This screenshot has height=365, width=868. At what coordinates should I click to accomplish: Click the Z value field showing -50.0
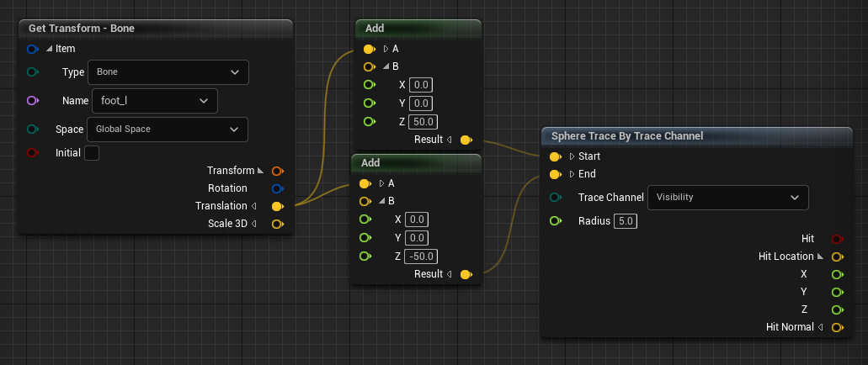421,257
